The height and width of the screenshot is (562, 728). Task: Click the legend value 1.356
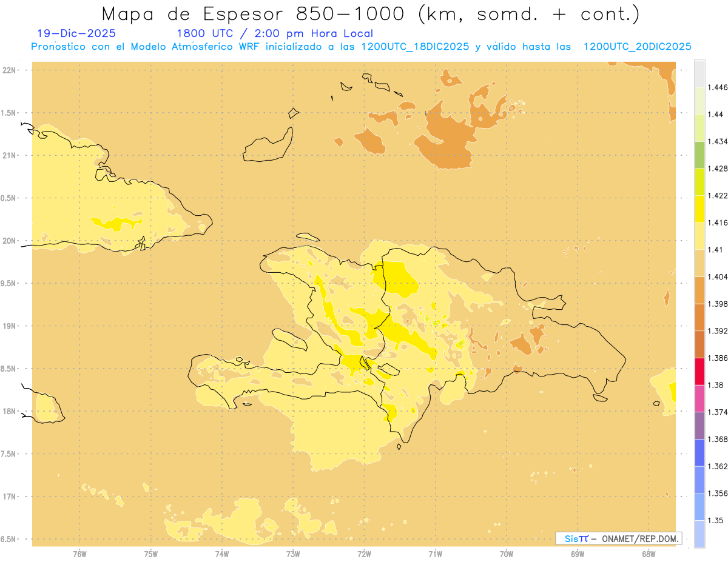(718, 493)
